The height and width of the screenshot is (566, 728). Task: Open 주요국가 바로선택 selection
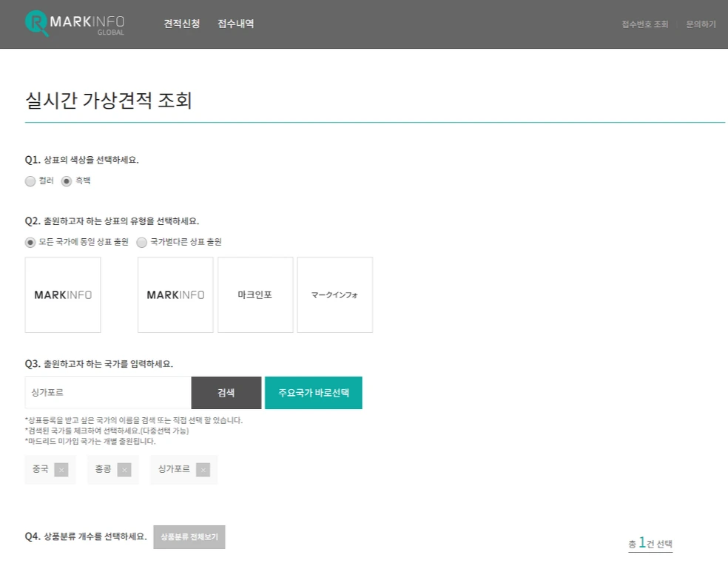coord(313,393)
